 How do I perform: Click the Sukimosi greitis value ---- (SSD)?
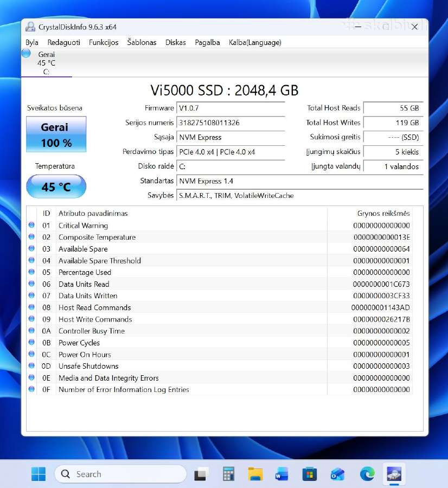pos(393,137)
